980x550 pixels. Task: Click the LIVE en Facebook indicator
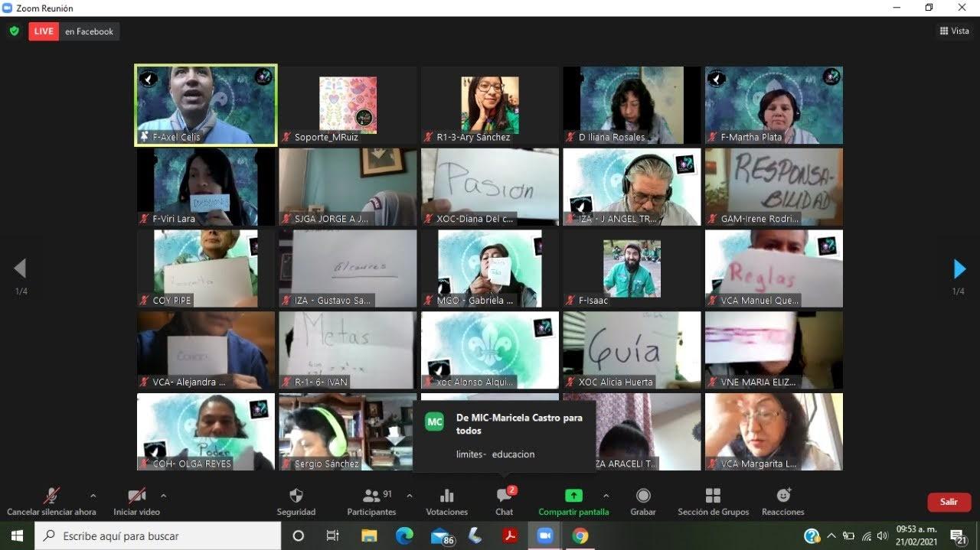click(74, 31)
